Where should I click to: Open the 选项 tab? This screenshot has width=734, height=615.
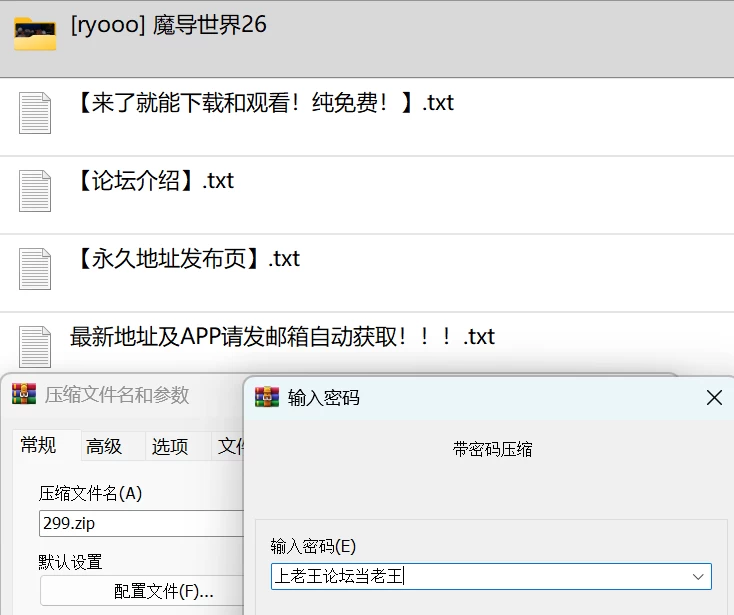pos(169,446)
